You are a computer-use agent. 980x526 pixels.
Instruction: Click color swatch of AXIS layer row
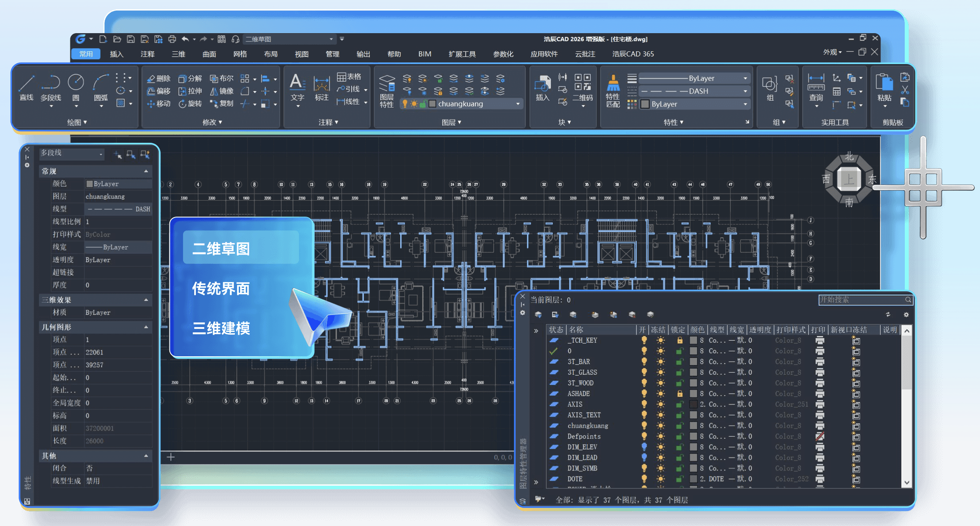pos(693,404)
